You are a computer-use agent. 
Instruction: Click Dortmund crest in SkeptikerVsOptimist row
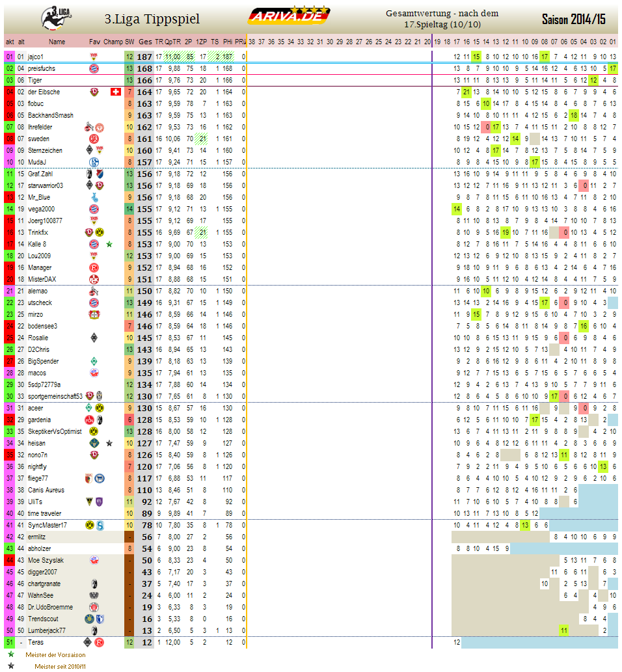coord(94,431)
